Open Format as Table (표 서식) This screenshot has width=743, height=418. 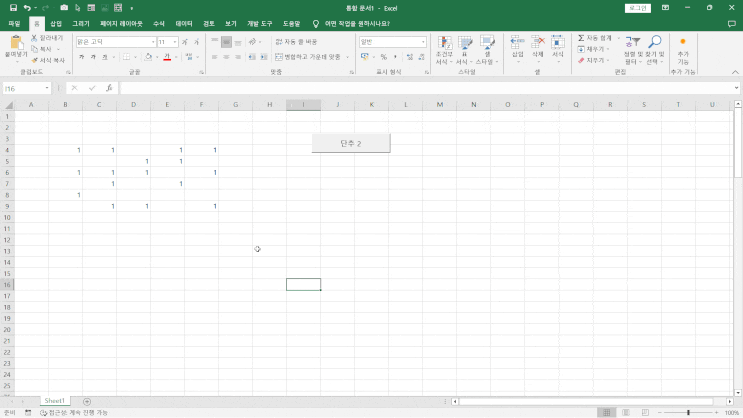(465, 50)
